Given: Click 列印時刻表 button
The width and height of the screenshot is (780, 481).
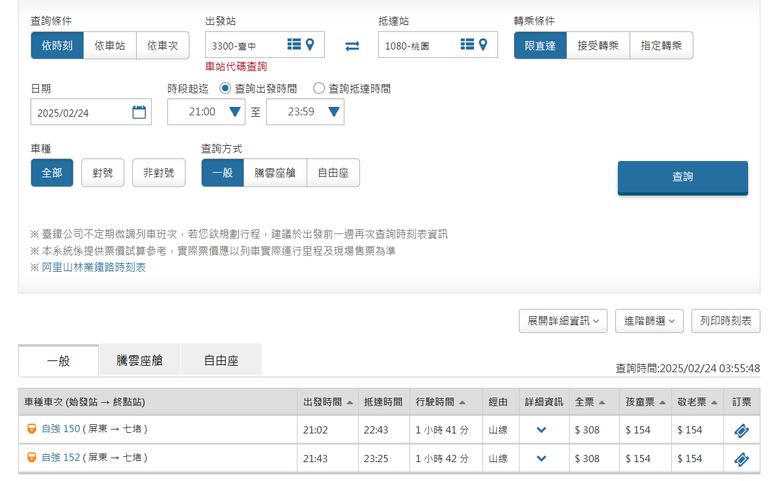Looking at the screenshot, I should (x=726, y=321).
